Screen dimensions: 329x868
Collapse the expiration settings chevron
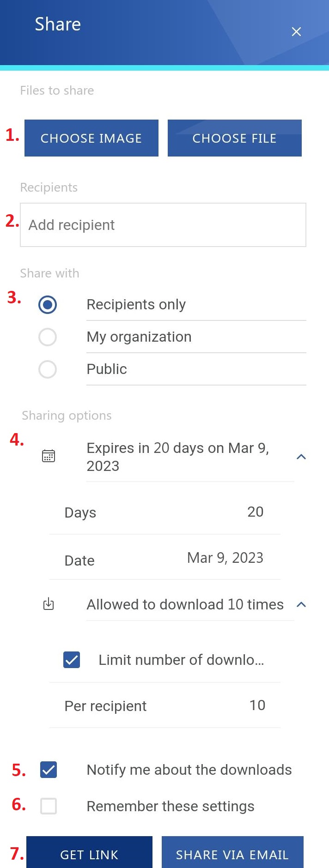(301, 457)
